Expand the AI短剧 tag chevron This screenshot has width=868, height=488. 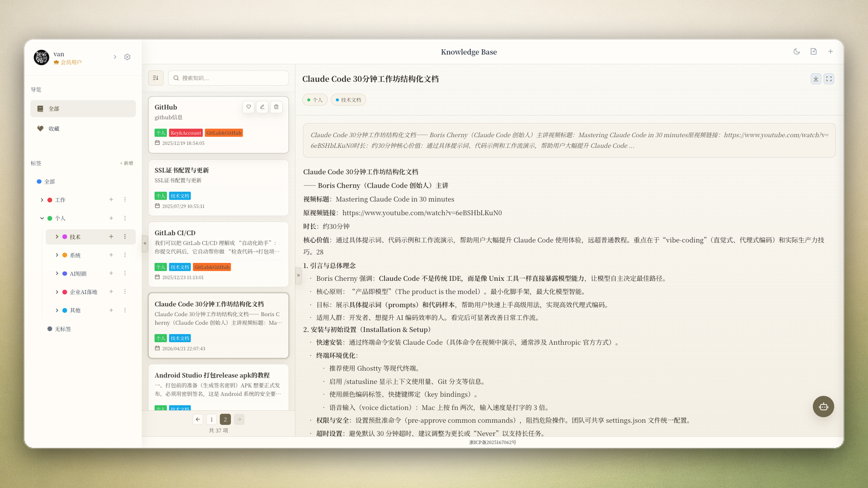tap(57, 274)
